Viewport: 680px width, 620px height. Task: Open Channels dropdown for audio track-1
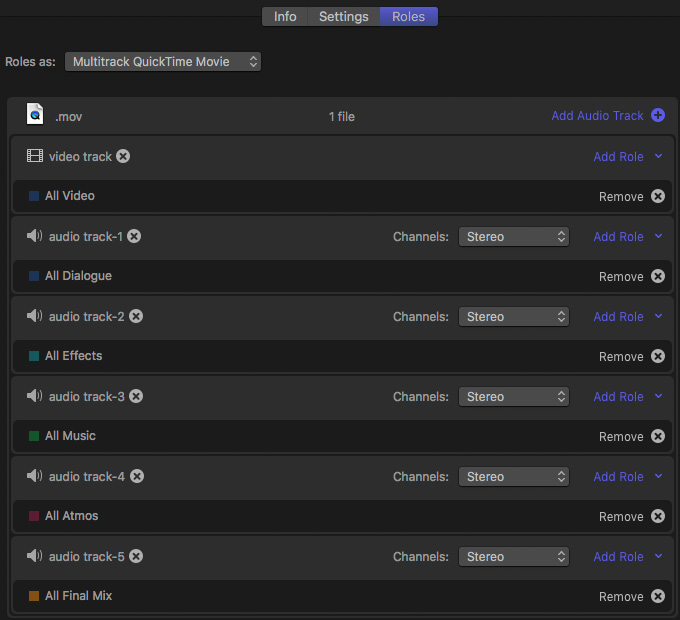[513, 237]
